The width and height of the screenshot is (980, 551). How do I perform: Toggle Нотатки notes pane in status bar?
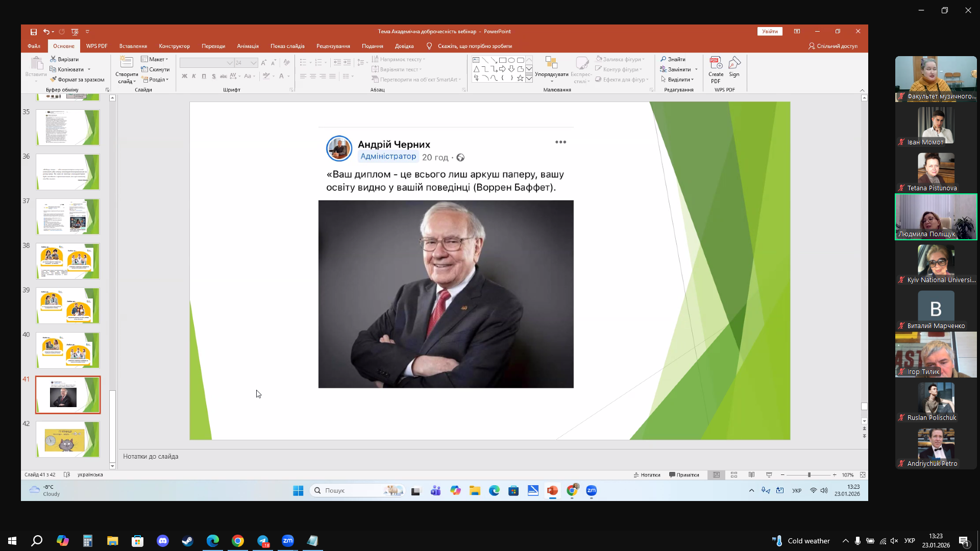tap(647, 475)
